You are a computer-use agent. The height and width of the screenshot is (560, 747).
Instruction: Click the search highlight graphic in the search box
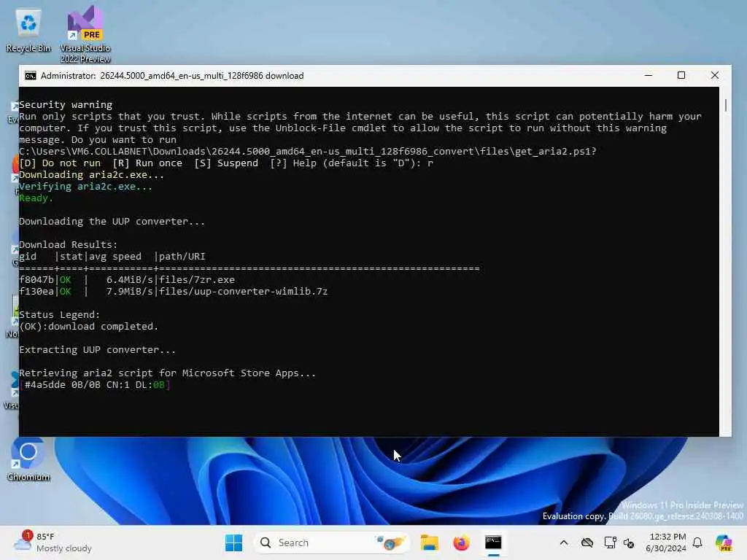[x=390, y=542]
